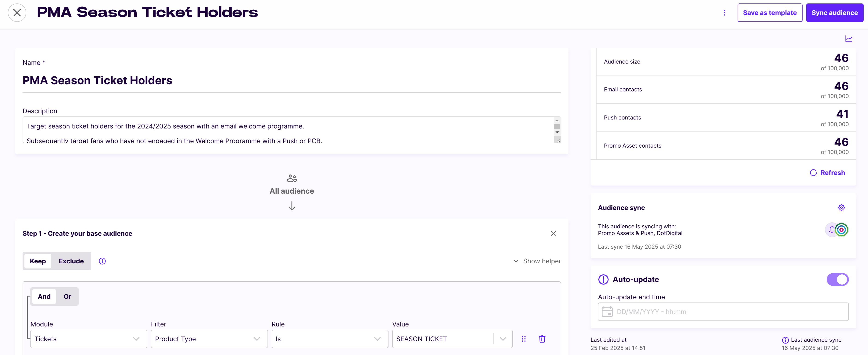Click the calendar icon in end time field
Image resolution: width=868 pixels, height=355 pixels.
point(607,311)
